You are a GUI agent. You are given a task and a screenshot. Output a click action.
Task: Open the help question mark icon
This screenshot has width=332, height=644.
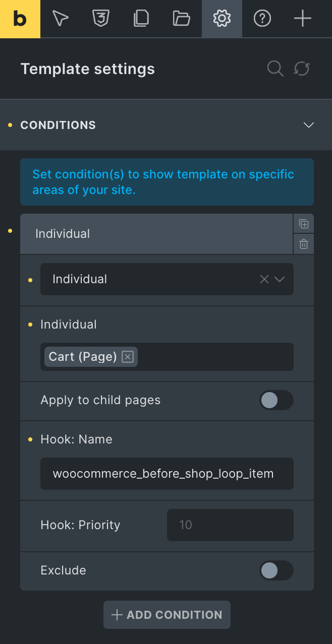click(262, 19)
